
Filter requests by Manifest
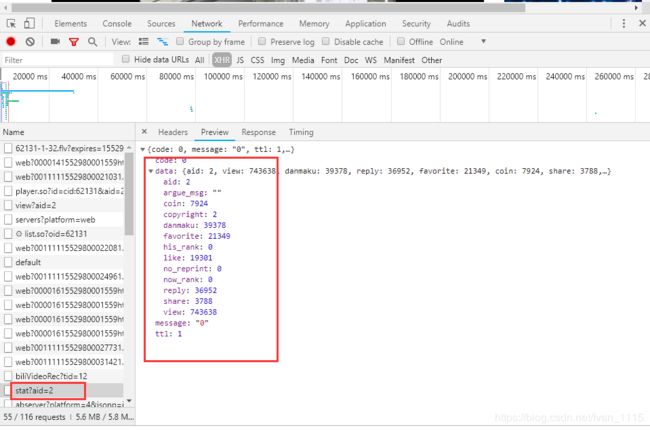coord(399,60)
